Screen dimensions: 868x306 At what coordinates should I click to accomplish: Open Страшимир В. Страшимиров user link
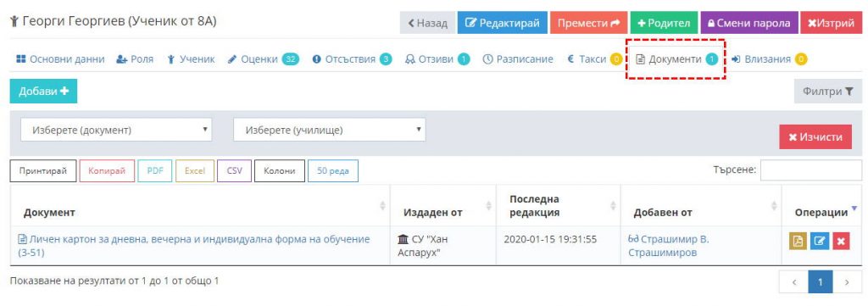(x=669, y=246)
